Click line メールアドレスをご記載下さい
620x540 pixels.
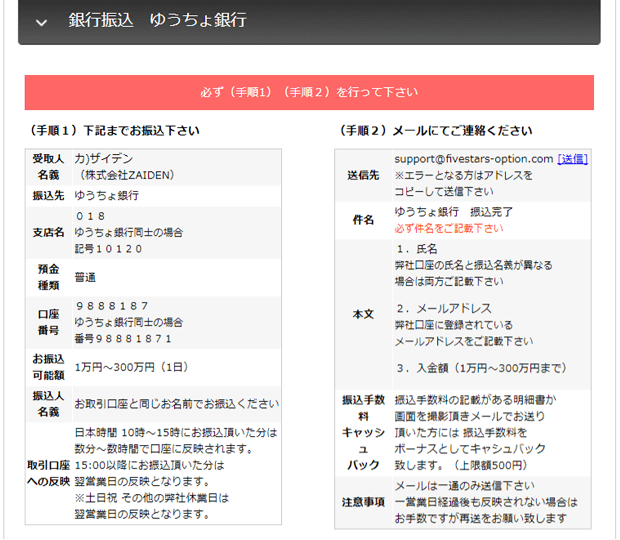coord(464,341)
